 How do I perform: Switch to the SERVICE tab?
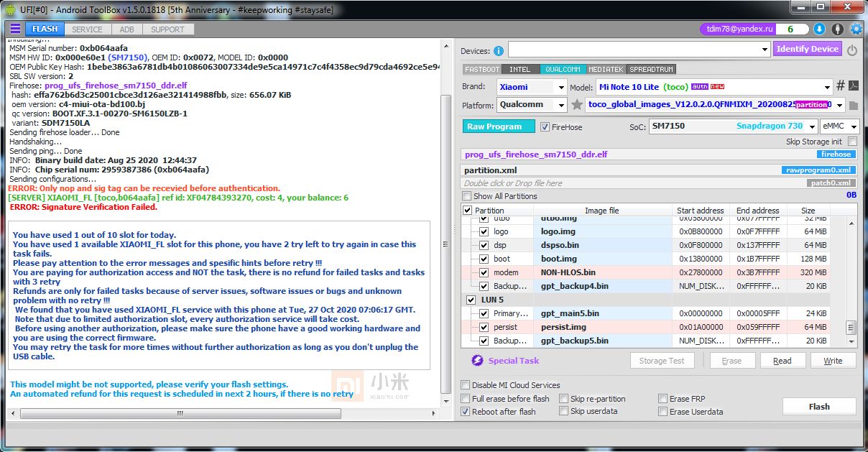[87, 29]
